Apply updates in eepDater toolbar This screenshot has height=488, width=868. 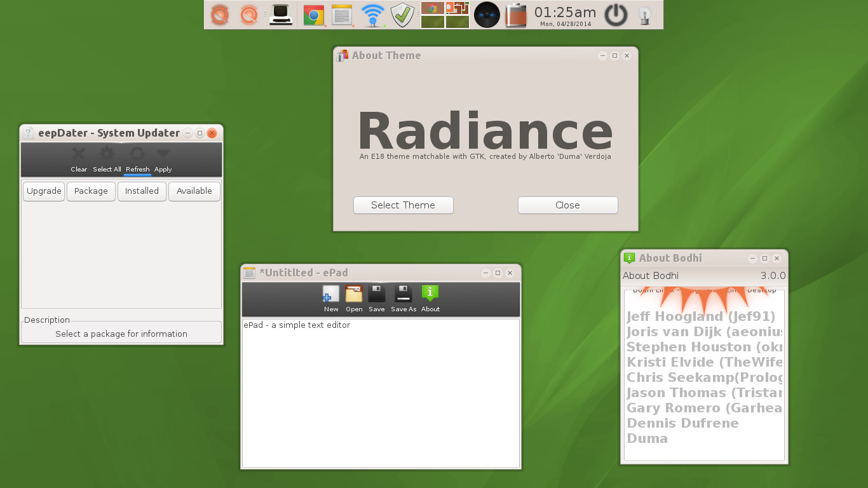(163, 158)
